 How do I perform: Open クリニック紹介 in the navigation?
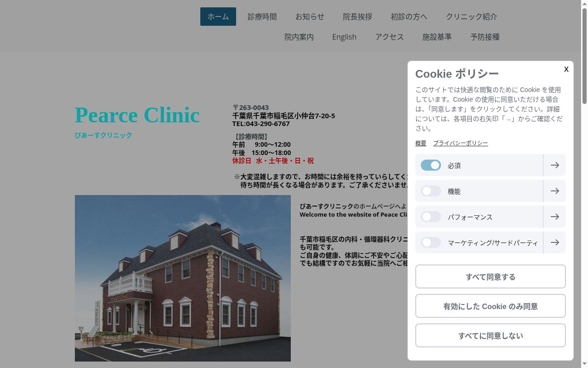tap(472, 17)
